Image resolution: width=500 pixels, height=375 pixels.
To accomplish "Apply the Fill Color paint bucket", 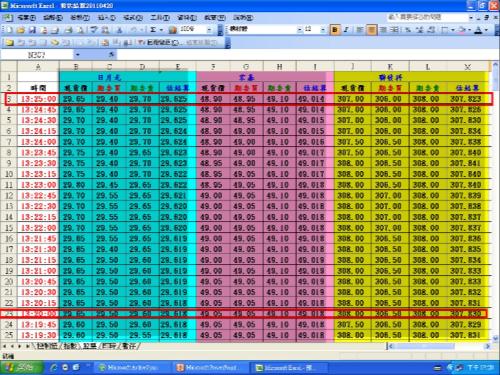I will [463, 30].
